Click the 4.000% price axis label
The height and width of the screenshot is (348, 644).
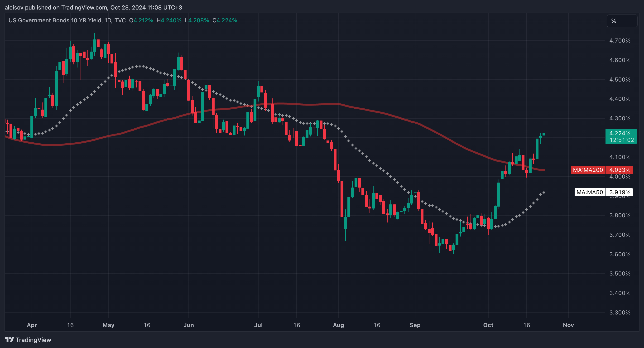tap(620, 177)
